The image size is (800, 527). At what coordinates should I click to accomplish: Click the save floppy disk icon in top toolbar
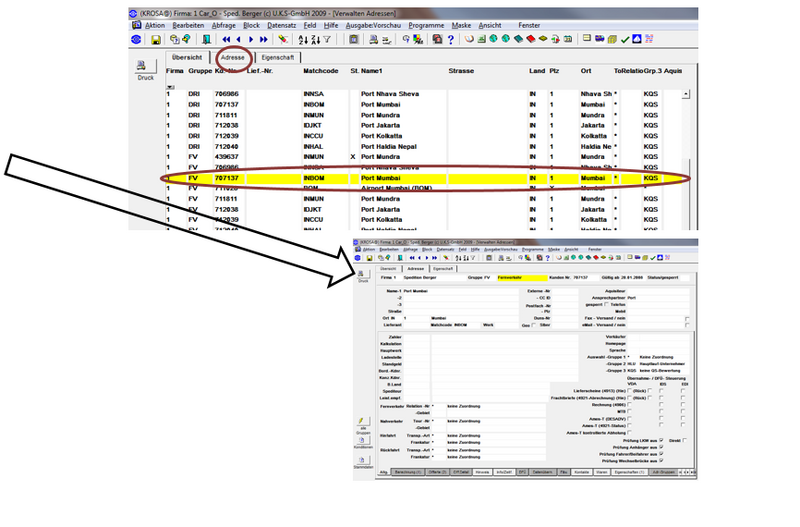click(x=156, y=39)
